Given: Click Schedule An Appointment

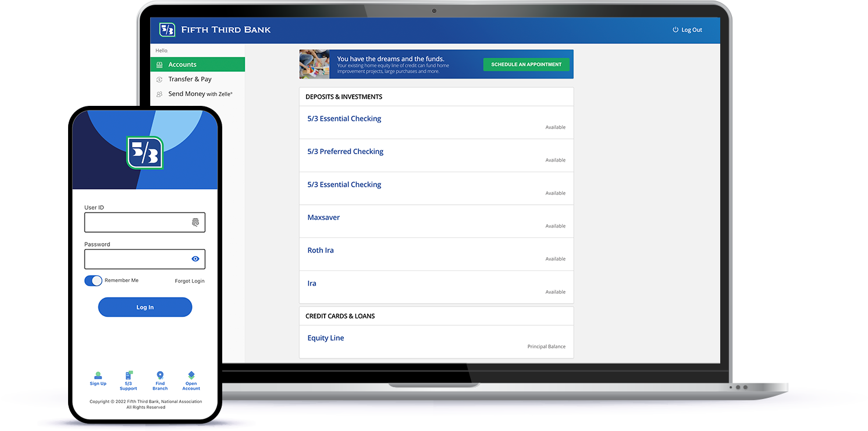Looking at the screenshot, I should (526, 65).
